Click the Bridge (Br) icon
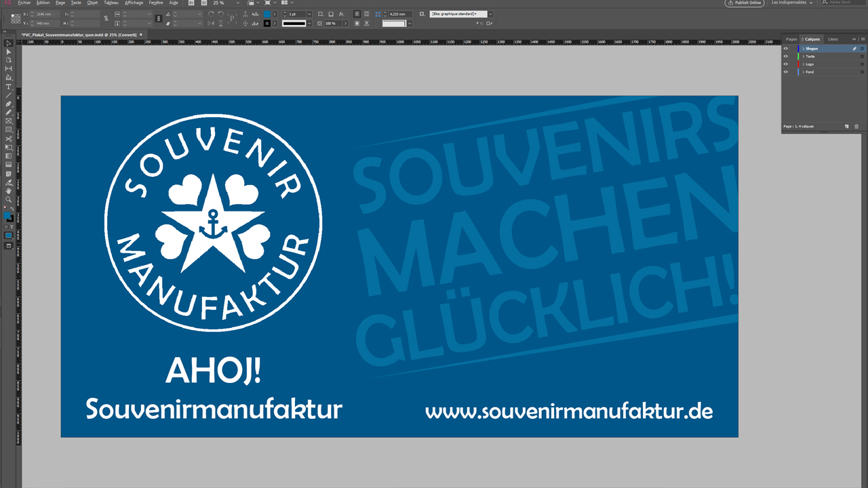This screenshot has width=868, height=488. tap(192, 3)
